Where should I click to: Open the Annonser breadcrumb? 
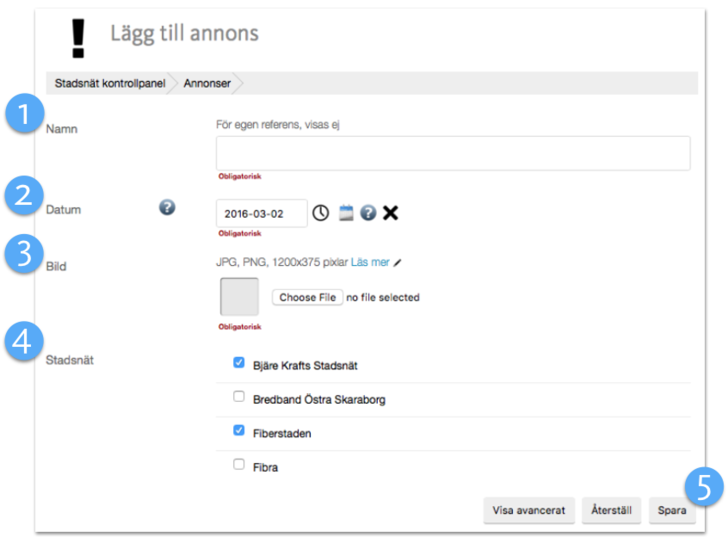tap(205, 83)
